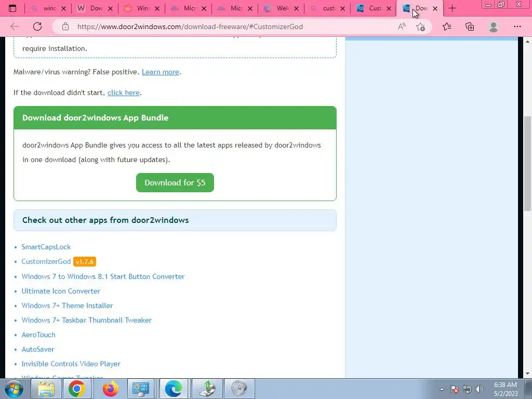The width and height of the screenshot is (532, 399).
Task: Open the speaker app taskbar icon
Action: 240,389
